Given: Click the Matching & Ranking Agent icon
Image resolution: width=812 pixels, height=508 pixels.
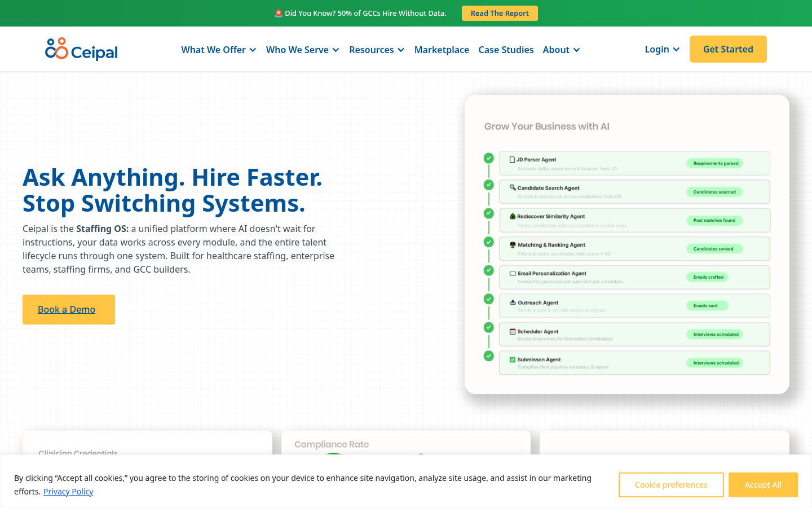Looking at the screenshot, I should point(513,245).
